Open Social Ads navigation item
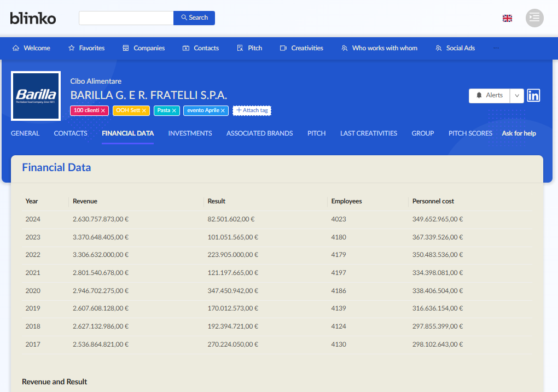The image size is (558, 392). (x=455, y=48)
